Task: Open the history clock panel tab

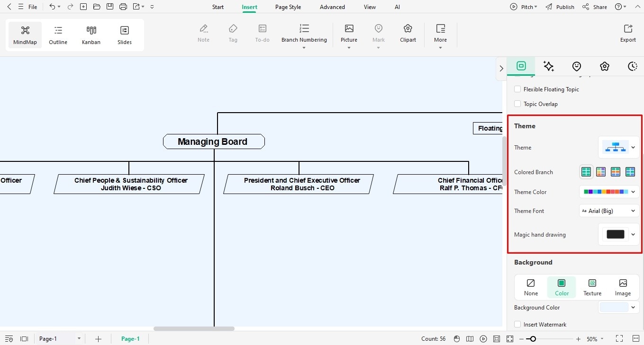Action: pyautogui.click(x=632, y=66)
